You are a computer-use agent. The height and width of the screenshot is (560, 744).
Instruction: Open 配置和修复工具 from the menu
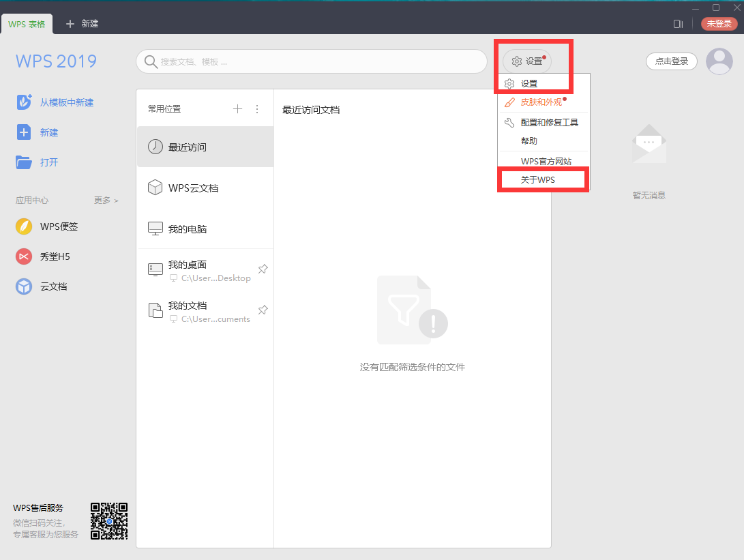point(544,123)
